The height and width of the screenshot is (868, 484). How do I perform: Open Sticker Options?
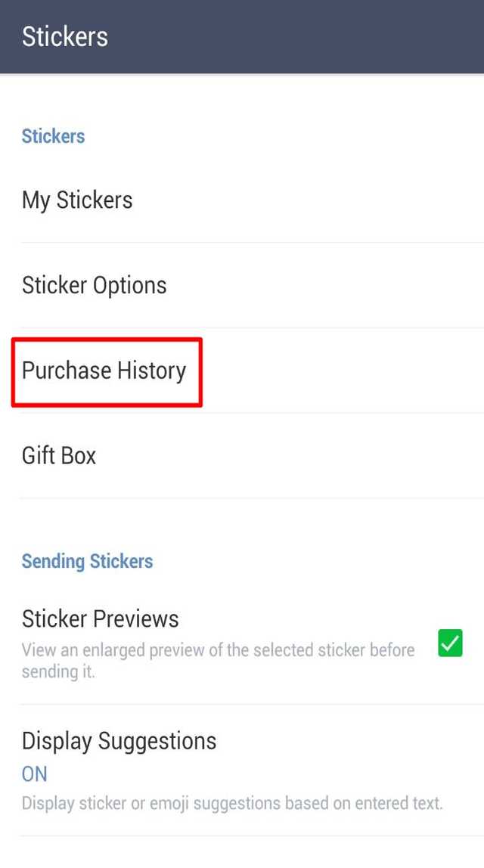click(242, 285)
